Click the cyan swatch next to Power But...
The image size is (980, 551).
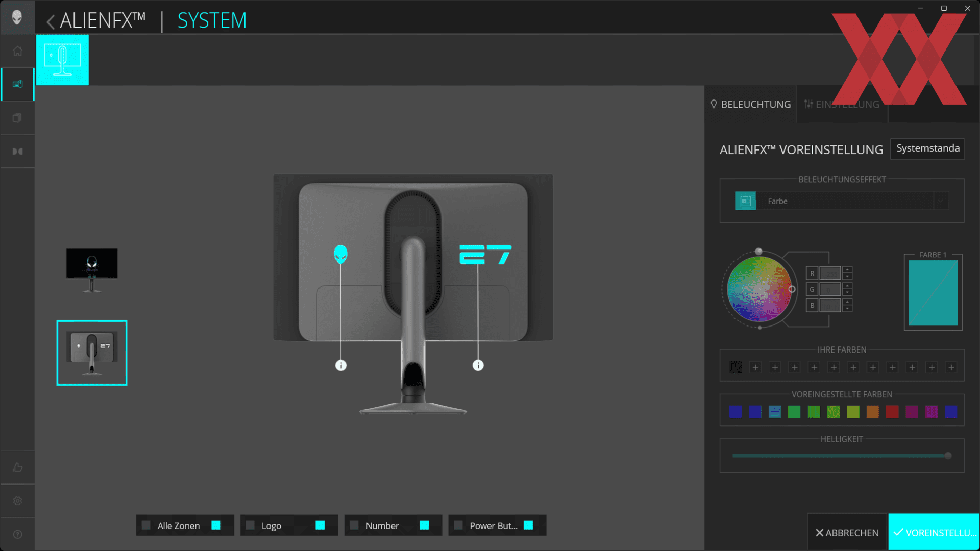tap(528, 525)
